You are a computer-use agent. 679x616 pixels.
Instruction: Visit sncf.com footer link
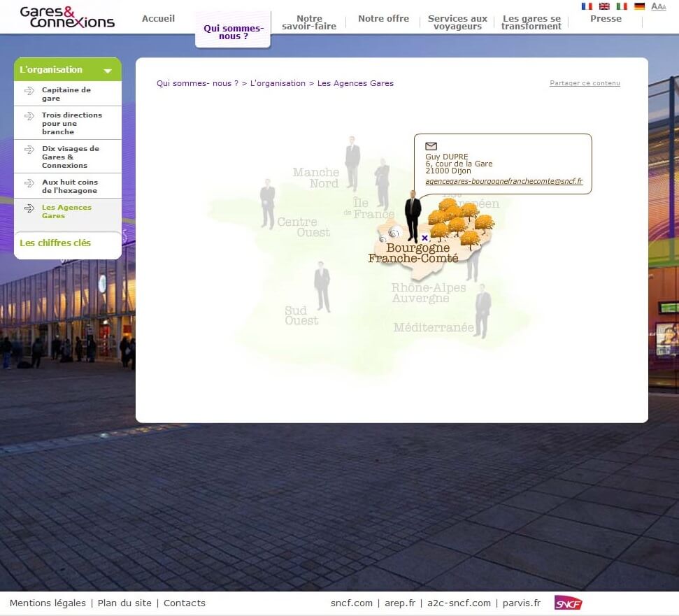point(352,603)
